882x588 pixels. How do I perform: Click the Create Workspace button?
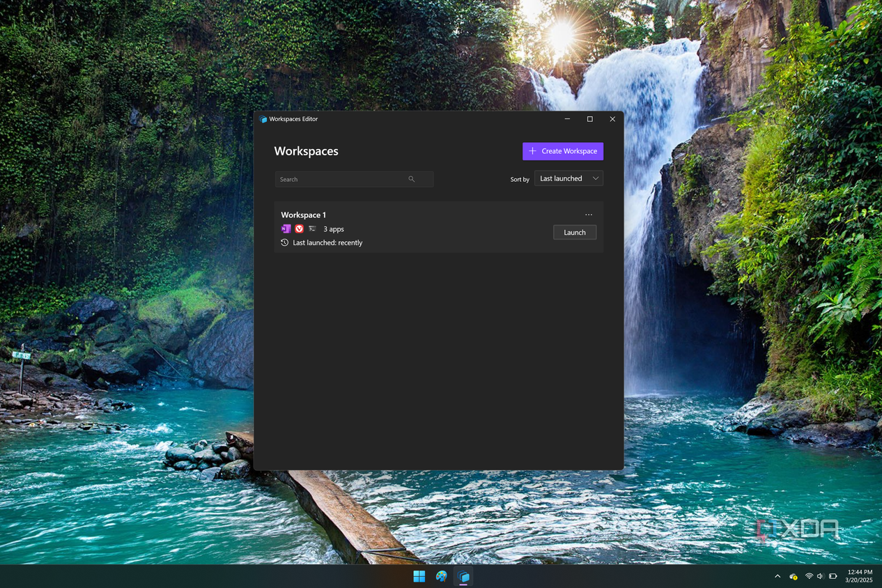tap(563, 151)
